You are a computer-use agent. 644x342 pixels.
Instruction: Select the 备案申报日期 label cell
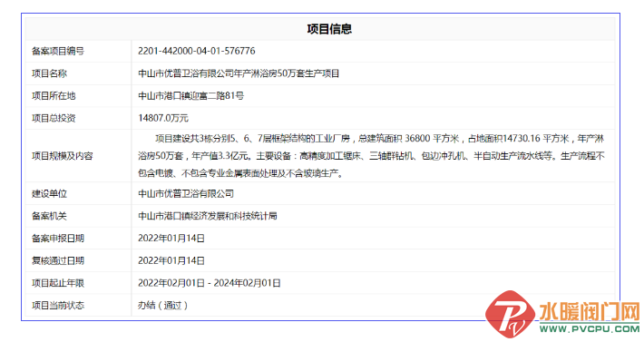(x=78, y=238)
